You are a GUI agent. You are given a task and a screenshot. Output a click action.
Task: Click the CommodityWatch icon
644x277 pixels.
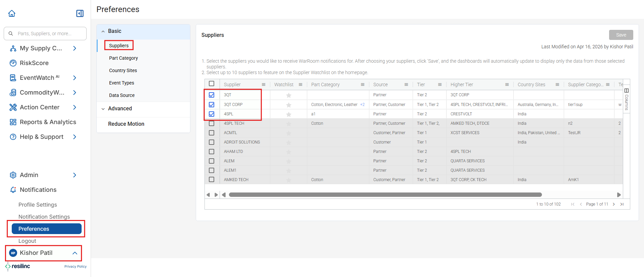click(13, 93)
